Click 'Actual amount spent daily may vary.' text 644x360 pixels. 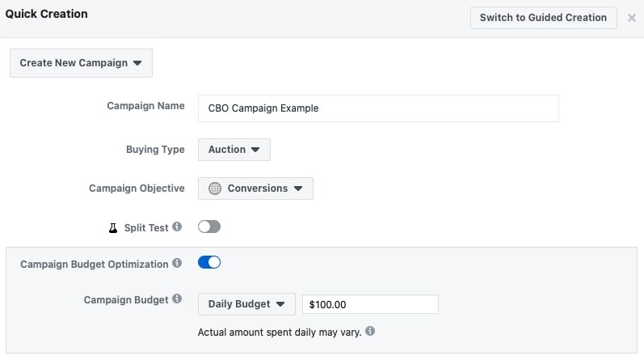[x=280, y=332]
